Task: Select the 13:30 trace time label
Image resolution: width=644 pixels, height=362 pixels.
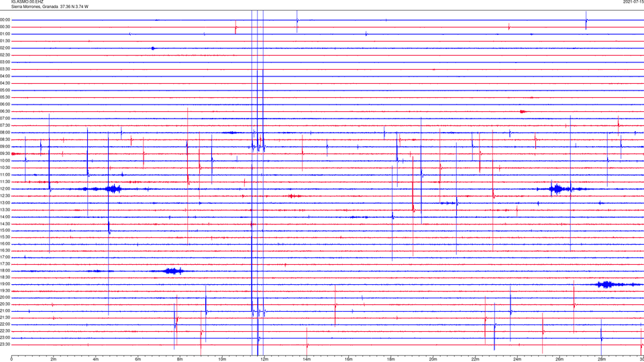Action: [5, 210]
